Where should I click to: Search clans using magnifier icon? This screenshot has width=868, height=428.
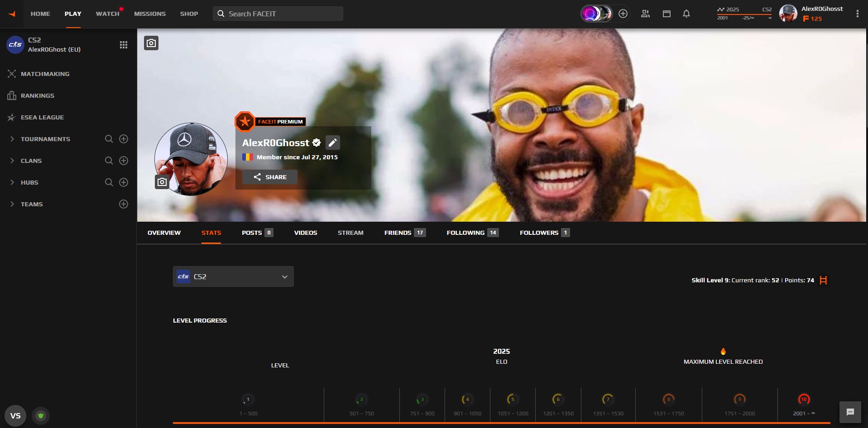point(109,161)
